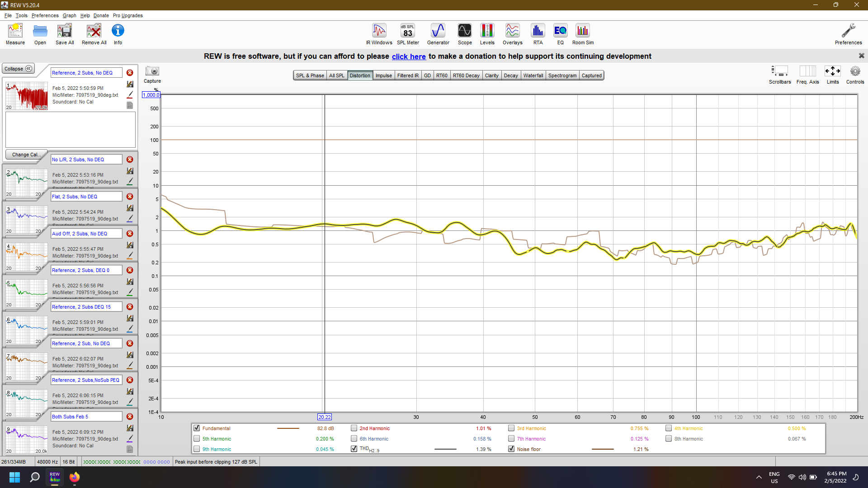Open IR Windows tool
Screen dimensions: 868x488
(x=379, y=34)
